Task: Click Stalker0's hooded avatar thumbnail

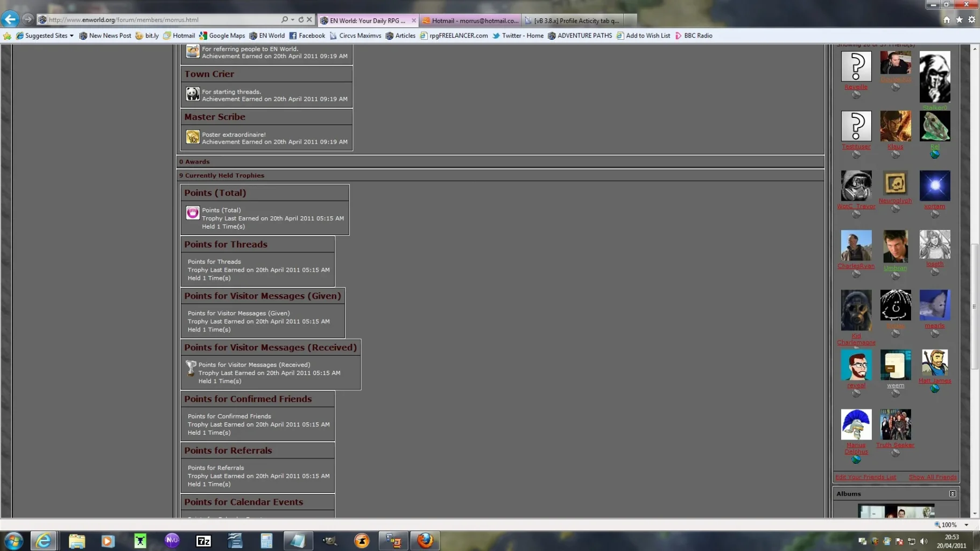Action: pyautogui.click(x=935, y=77)
